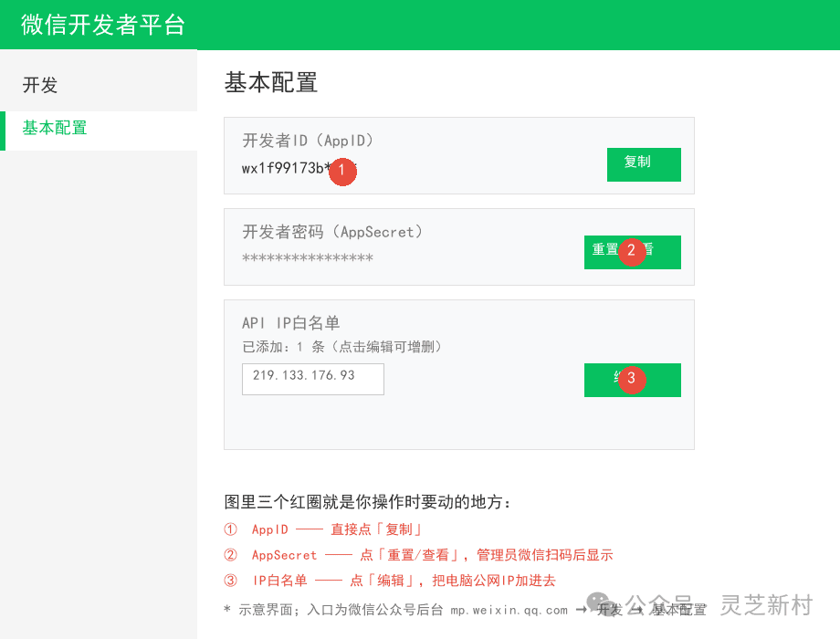Click the 重置/查看 AppSecret button
Image resolution: width=840 pixels, height=639 pixels.
point(632,252)
